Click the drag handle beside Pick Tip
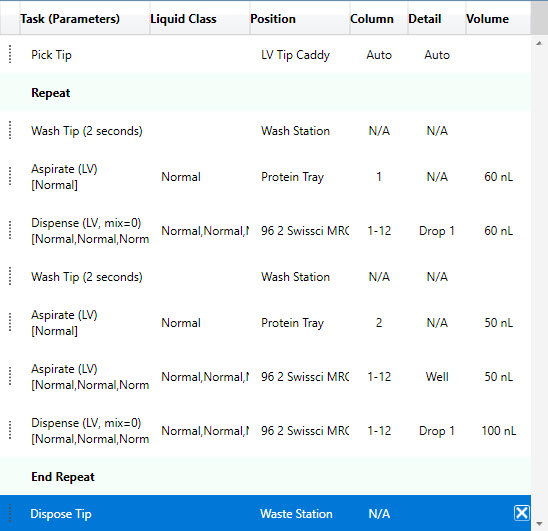 click(10, 55)
